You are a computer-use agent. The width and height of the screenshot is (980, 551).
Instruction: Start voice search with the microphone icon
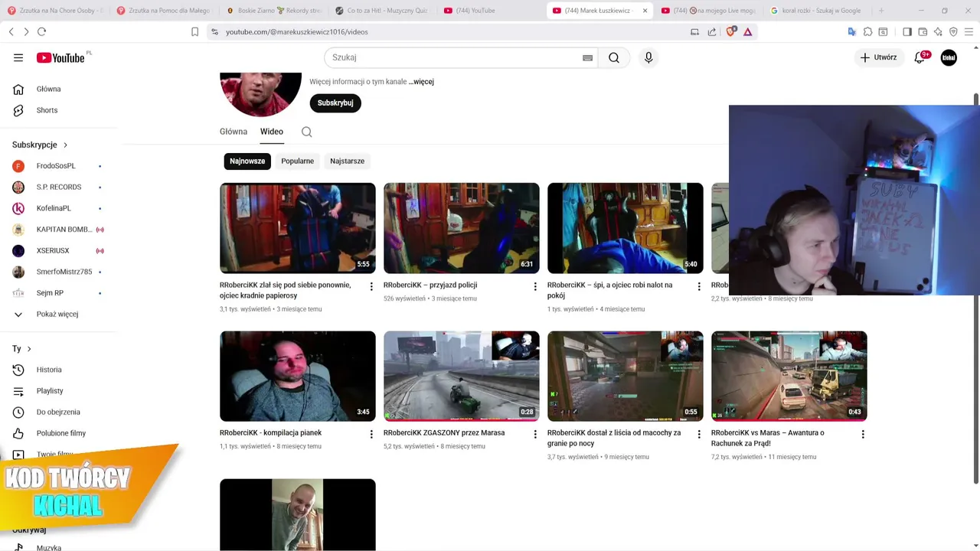click(x=648, y=57)
